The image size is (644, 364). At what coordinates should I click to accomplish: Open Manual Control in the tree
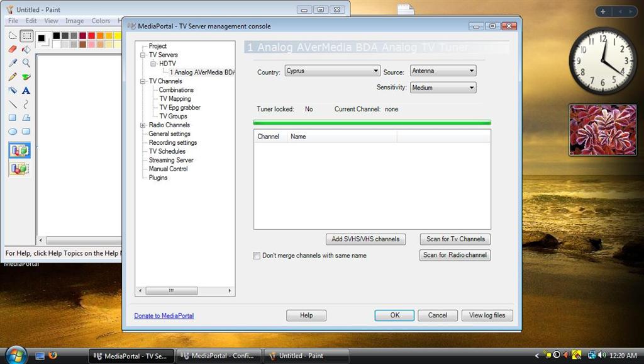click(x=168, y=169)
